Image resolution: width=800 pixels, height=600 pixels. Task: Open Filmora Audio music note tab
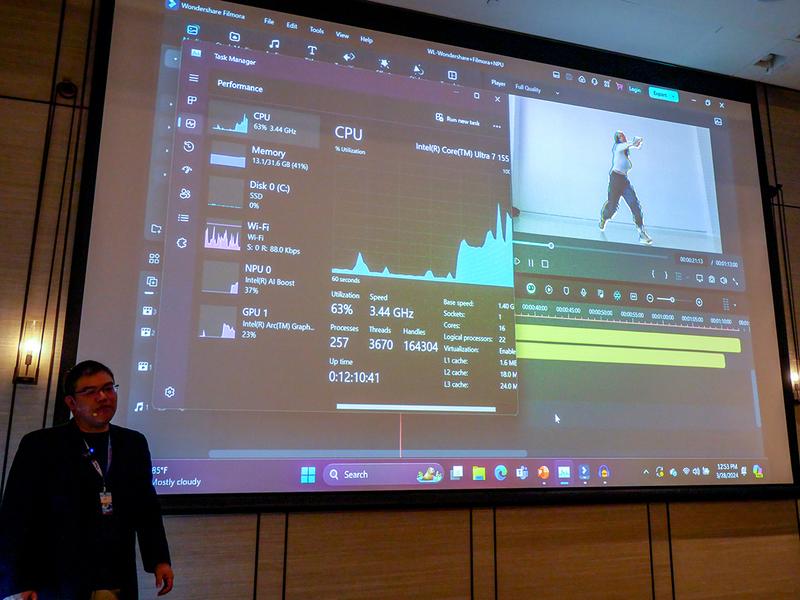click(274, 44)
